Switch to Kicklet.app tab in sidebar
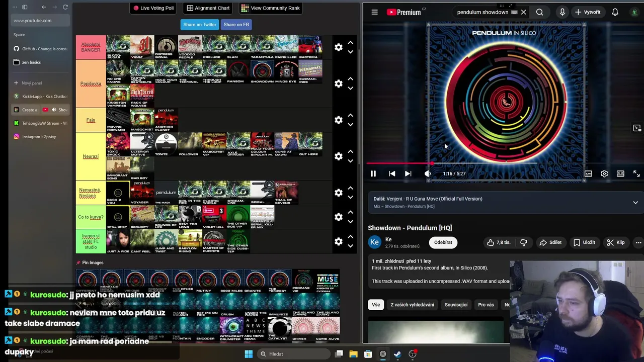Viewport: 644px width, 362px height. coord(40,96)
